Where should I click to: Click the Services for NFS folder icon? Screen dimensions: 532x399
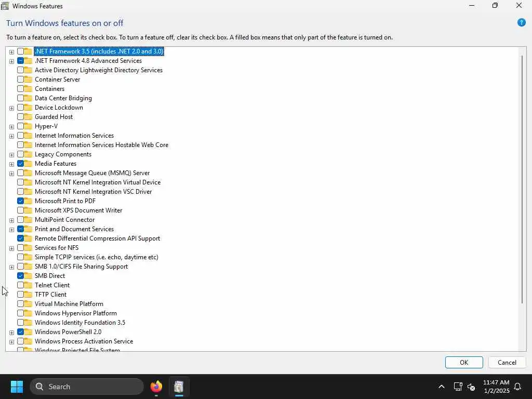(x=28, y=248)
